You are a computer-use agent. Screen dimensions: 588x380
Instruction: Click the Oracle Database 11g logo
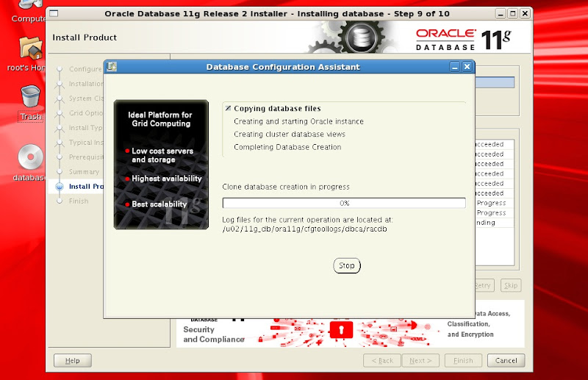[463, 40]
